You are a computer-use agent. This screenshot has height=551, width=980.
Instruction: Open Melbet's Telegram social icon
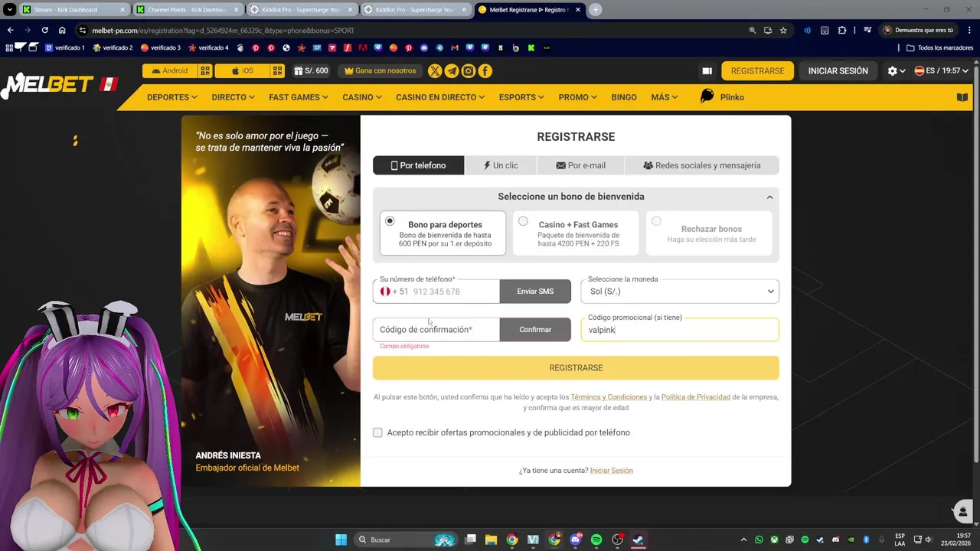click(x=452, y=70)
